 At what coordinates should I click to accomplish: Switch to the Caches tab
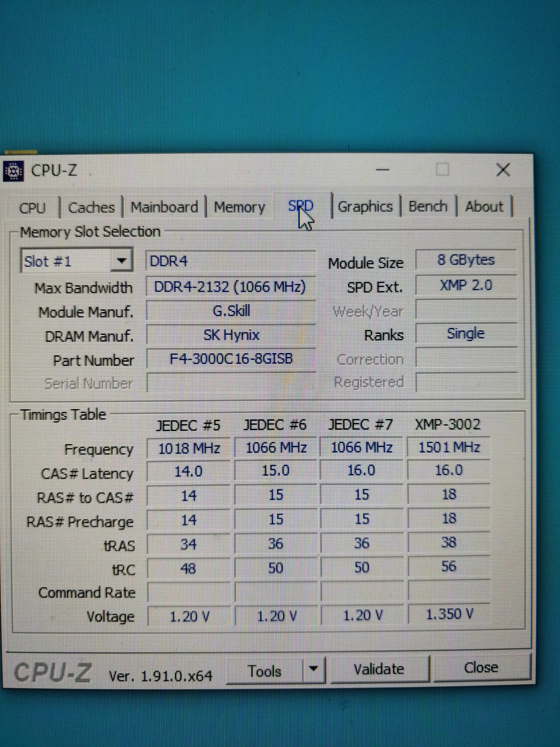[x=92, y=208]
